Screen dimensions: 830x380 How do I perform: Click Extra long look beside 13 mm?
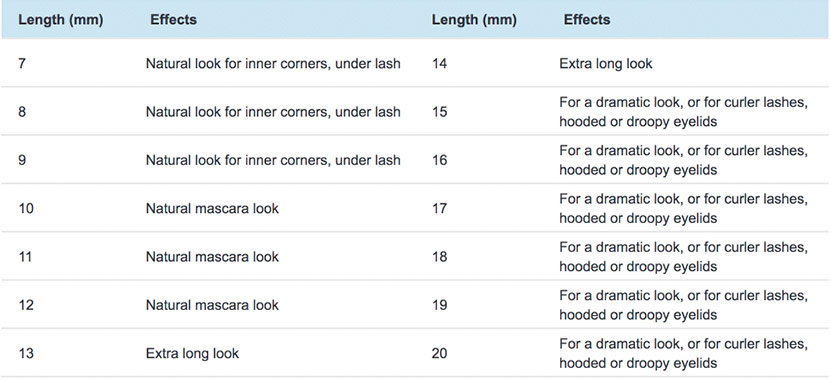[x=192, y=354]
